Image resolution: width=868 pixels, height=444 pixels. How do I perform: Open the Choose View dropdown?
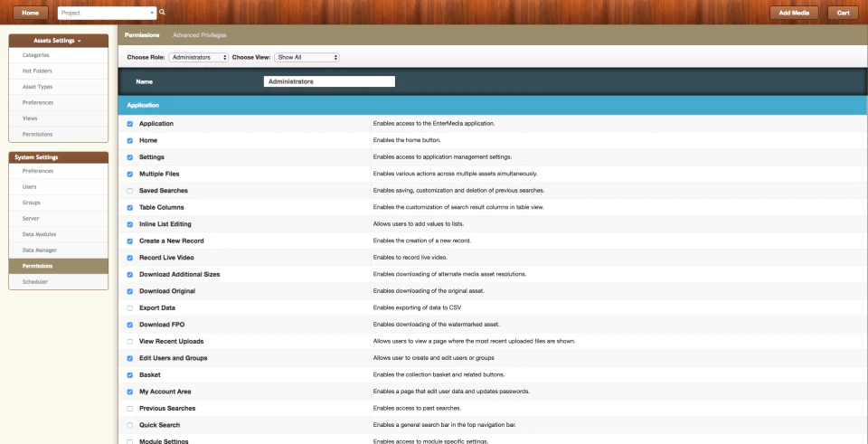[x=307, y=57]
